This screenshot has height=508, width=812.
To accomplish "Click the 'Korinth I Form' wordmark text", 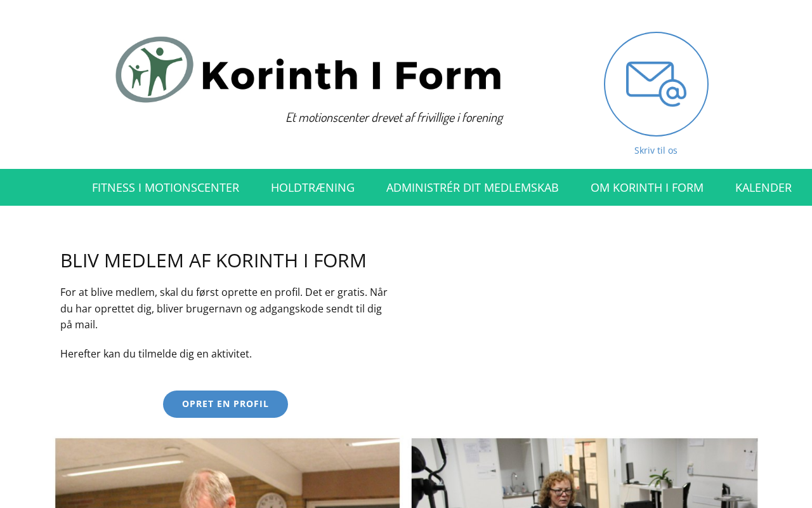I will [x=351, y=75].
